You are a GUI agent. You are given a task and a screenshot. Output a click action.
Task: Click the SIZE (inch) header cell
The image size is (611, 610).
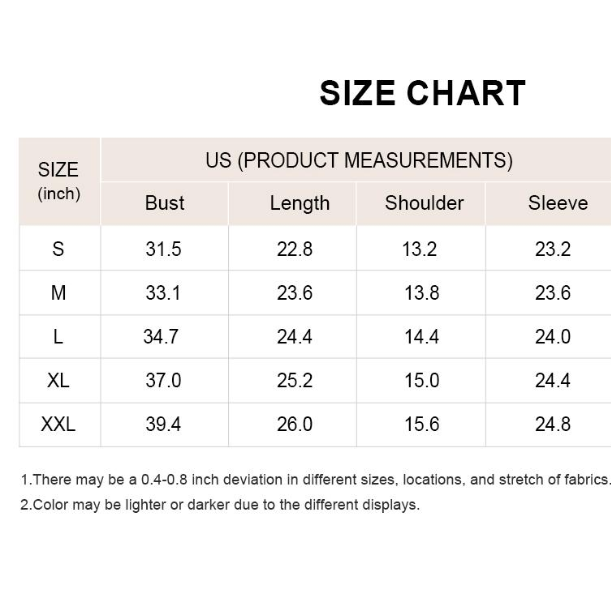tap(58, 181)
